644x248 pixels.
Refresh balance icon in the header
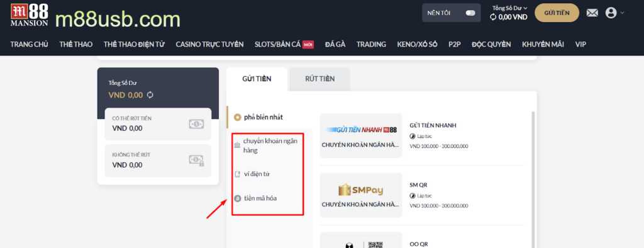click(493, 17)
